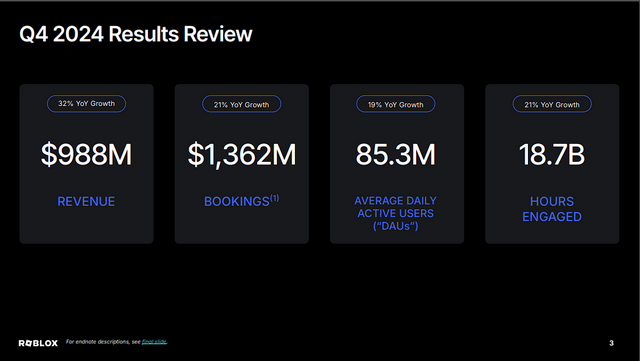Click the Roblox logo in footer
640x361 pixels.
tap(38, 343)
